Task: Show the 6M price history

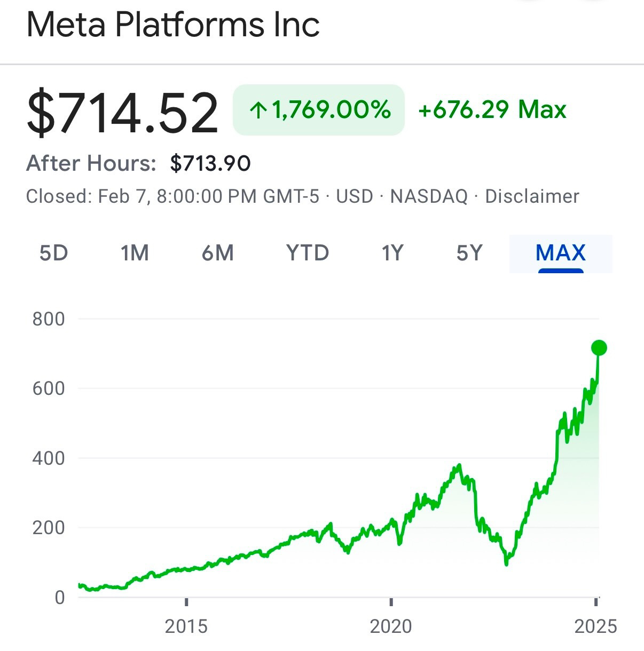Action: tap(218, 253)
